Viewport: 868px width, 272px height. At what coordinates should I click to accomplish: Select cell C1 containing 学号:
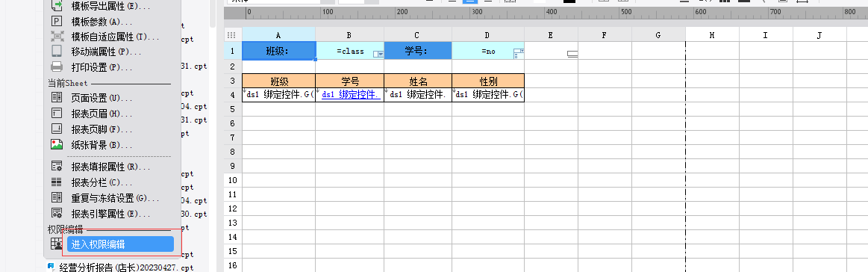418,51
